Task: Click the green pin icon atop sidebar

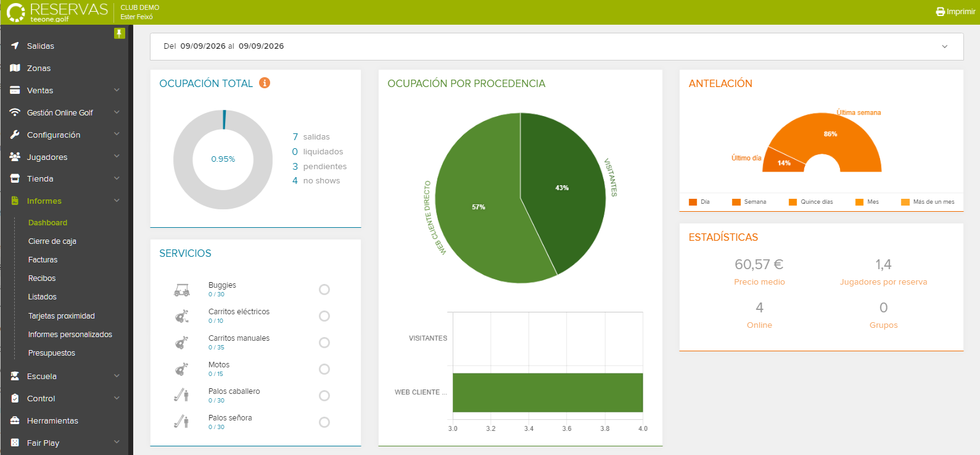Action: tap(120, 33)
